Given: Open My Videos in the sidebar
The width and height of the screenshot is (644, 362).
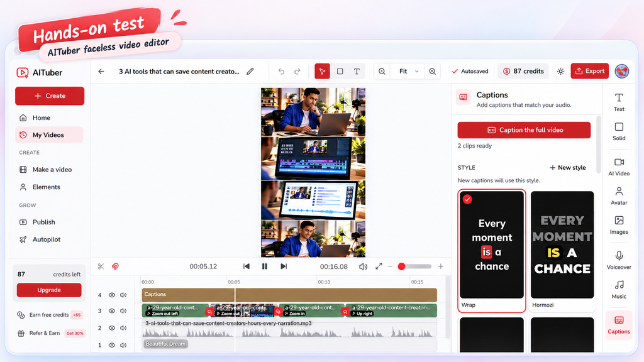Looking at the screenshot, I should [x=49, y=135].
